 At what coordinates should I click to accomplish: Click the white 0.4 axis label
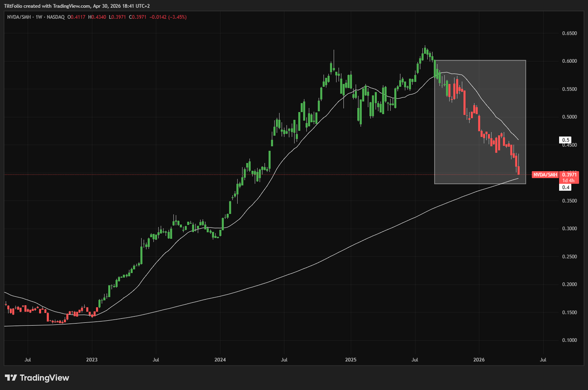pyautogui.click(x=565, y=187)
